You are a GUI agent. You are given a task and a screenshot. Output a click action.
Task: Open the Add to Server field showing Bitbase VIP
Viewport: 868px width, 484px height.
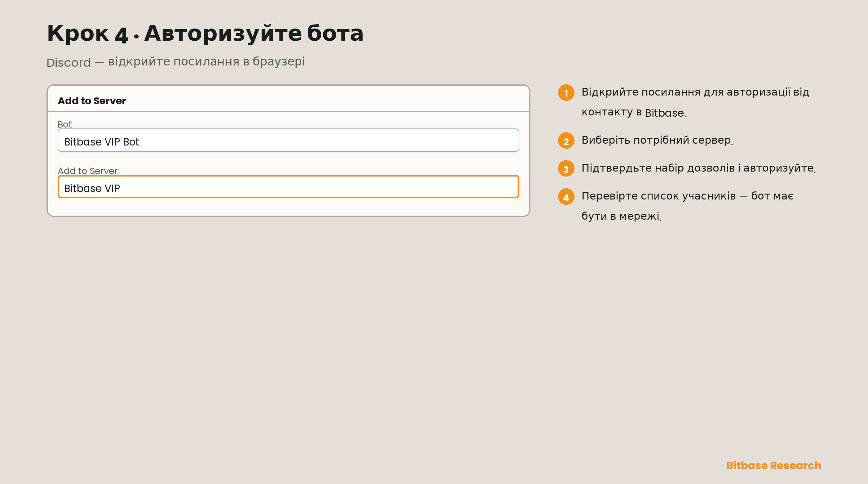click(288, 186)
